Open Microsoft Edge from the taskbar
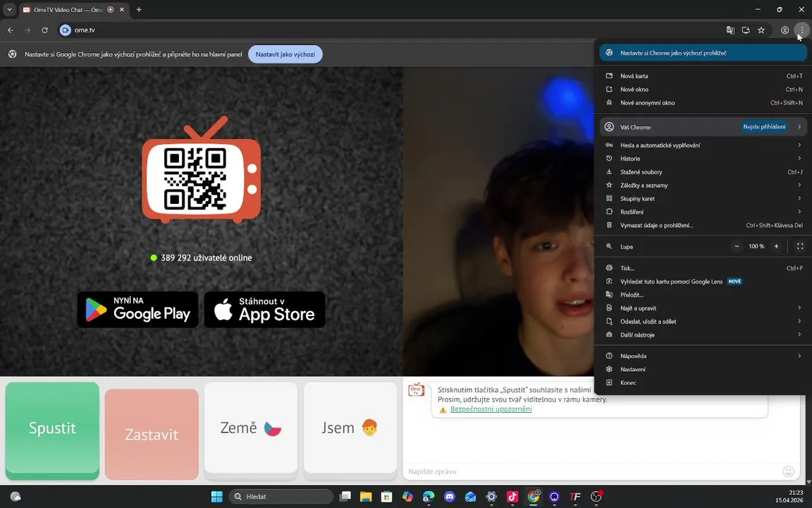Screen dimensions: 812x508 (429, 497)
